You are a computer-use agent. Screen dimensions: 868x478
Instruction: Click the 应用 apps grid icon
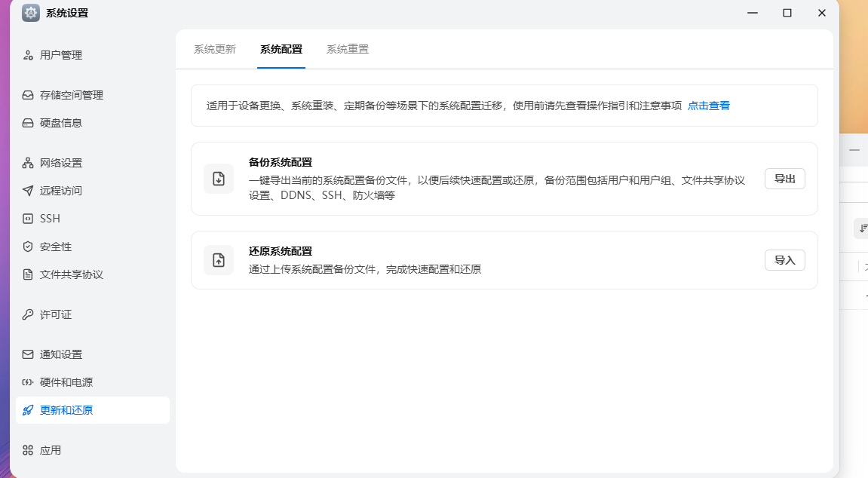click(x=28, y=450)
